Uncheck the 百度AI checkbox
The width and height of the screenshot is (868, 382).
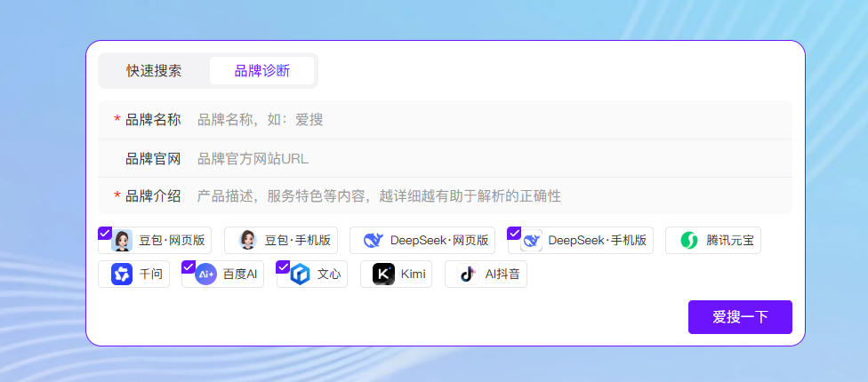click(189, 267)
